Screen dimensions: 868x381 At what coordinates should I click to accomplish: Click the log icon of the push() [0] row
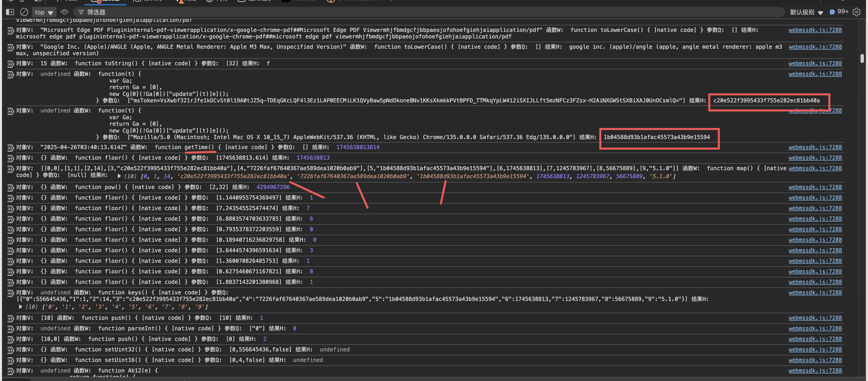click(11, 340)
